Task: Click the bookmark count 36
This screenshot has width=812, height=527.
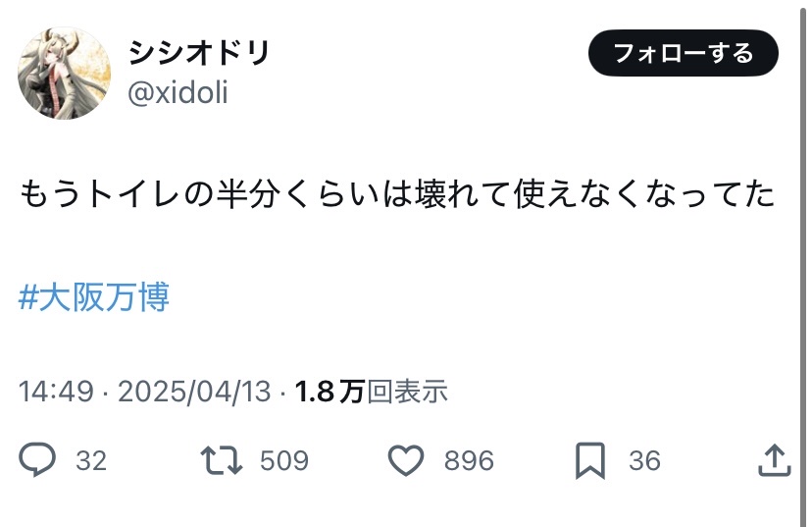Action: (x=644, y=460)
